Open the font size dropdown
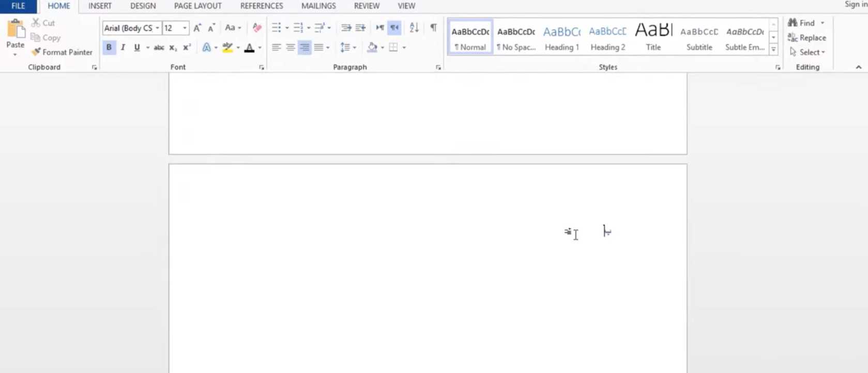868x373 pixels. click(185, 28)
